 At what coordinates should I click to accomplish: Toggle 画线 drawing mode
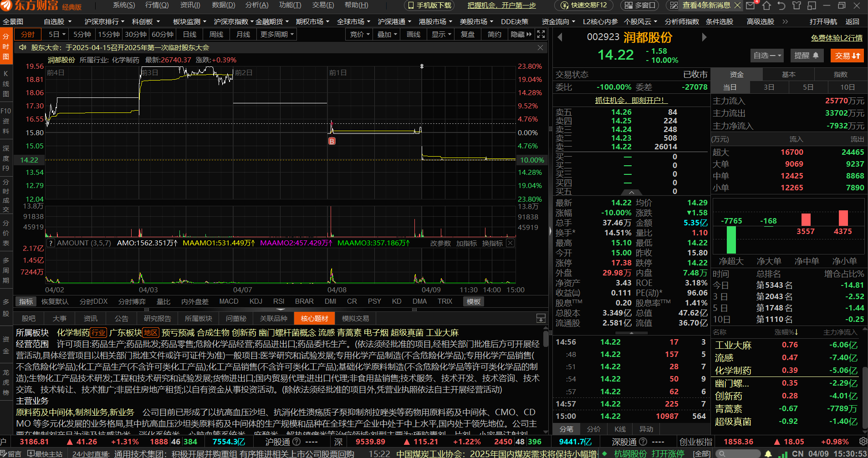pyautogui.click(x=414, y=34)
